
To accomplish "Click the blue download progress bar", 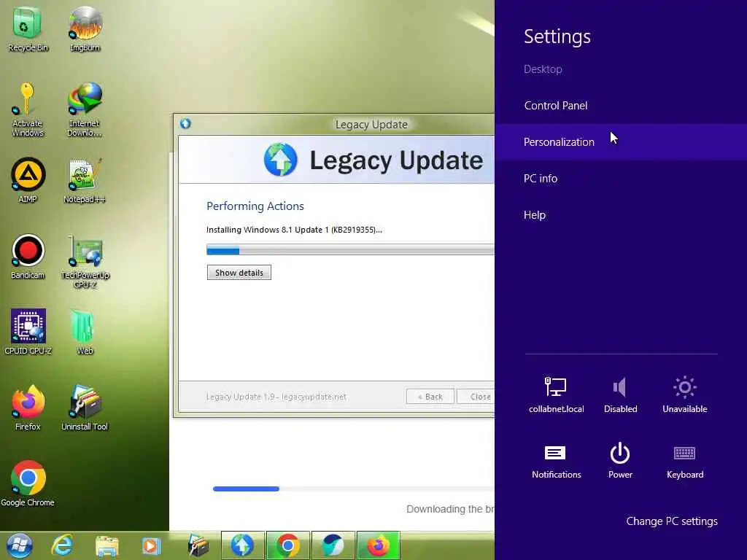I will 354,489.
